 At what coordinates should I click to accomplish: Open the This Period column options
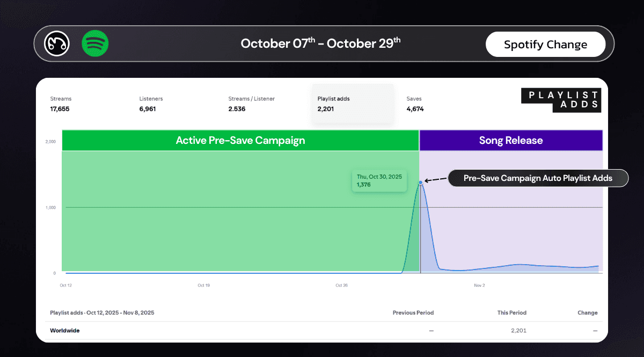pos(511,312)
